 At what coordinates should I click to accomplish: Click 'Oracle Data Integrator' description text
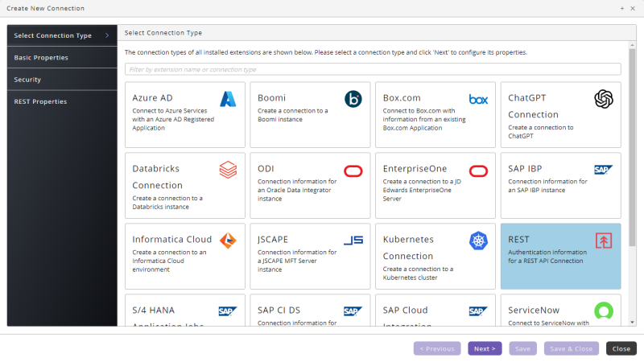click(299, 190)
